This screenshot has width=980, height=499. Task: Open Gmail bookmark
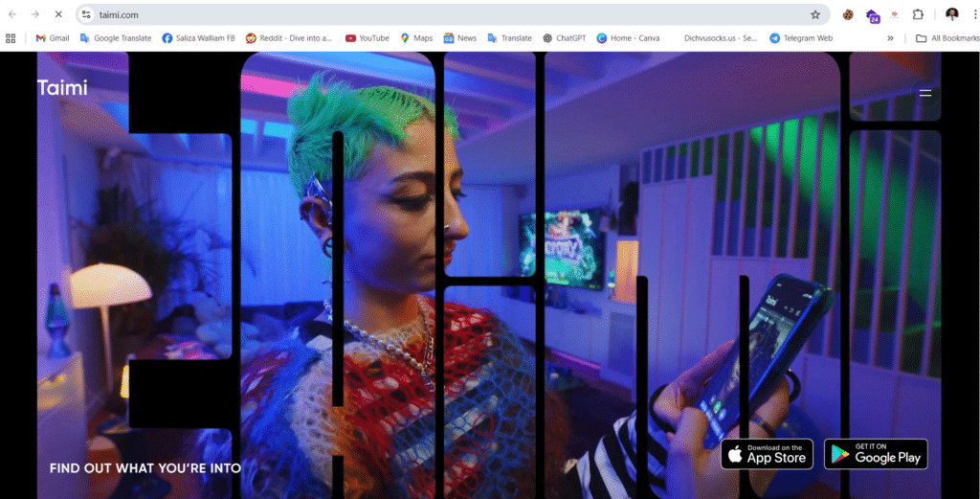pos(53,38)
